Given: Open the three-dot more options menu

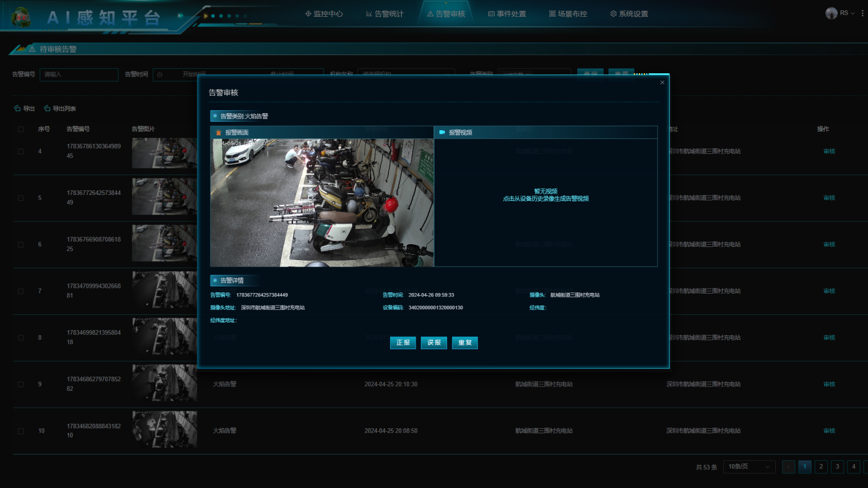Looking at the screenshot, I should pos(863,13).
